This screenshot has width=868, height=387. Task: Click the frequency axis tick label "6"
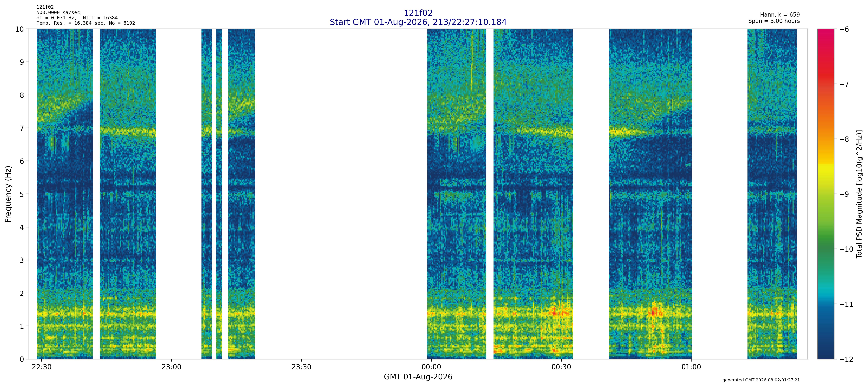click(22, 161)
